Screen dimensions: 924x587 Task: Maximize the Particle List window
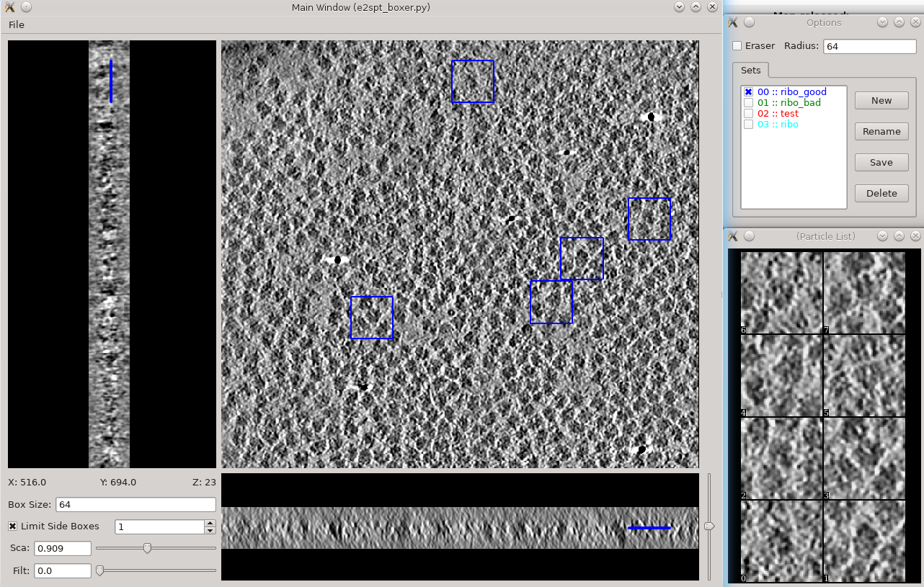coord(899,236)
